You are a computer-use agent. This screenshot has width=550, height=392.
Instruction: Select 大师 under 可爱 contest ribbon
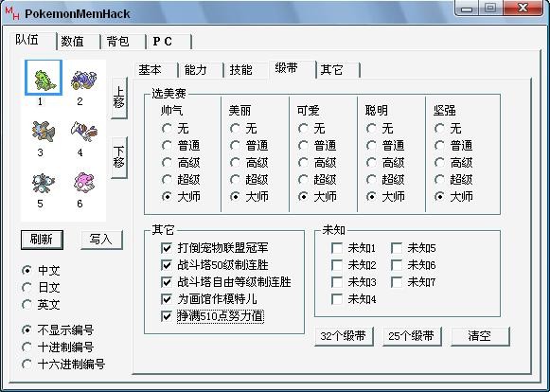pos(317,197)
